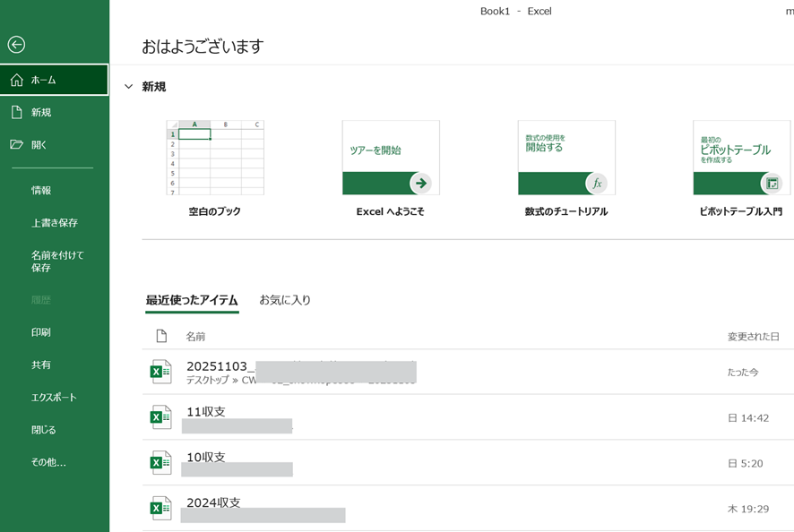Click the Excel file icon for 11収支
794x532 pixels.
[x=160, y=417]
